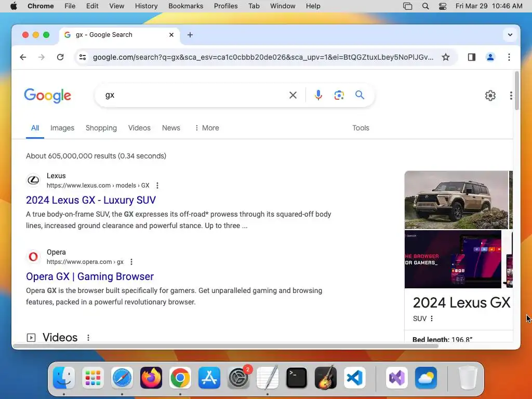Open the Chrome File menu
532x399 pixels.
click(x=70, y=6)
